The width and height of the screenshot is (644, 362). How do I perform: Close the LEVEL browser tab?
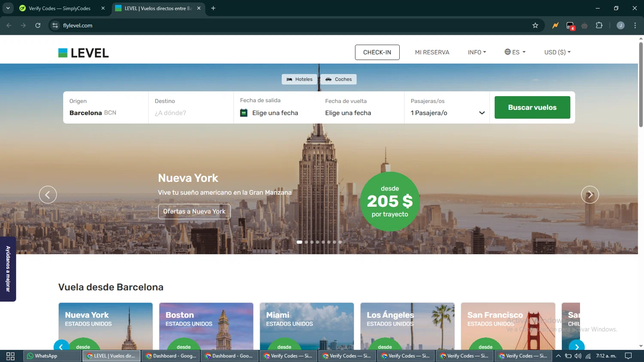point(199,8)
